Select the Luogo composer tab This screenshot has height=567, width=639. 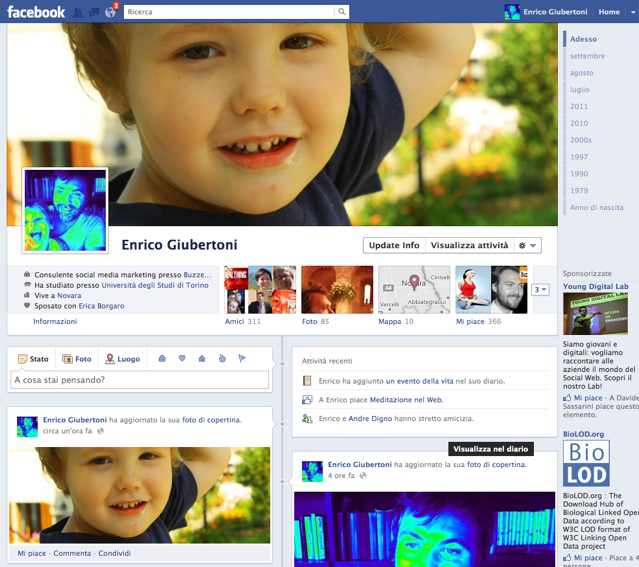tap(123, 359)
